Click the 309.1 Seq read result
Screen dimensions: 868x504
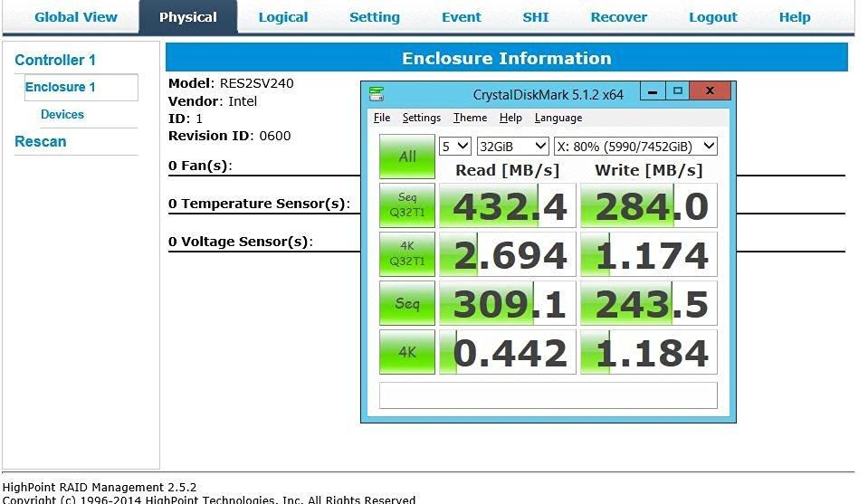tap(508, 303)
